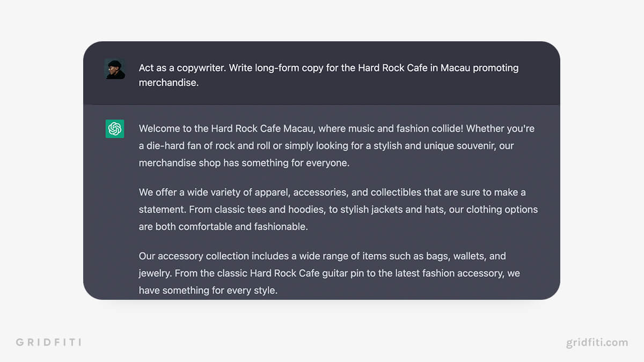The width and height of the screenshot is (644, 362).
Task: Click the line "are both comfortable and fashionable."
Action: 223,226
